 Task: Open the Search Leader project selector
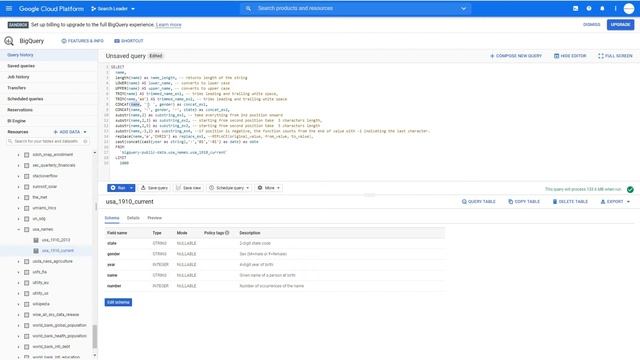113,9
